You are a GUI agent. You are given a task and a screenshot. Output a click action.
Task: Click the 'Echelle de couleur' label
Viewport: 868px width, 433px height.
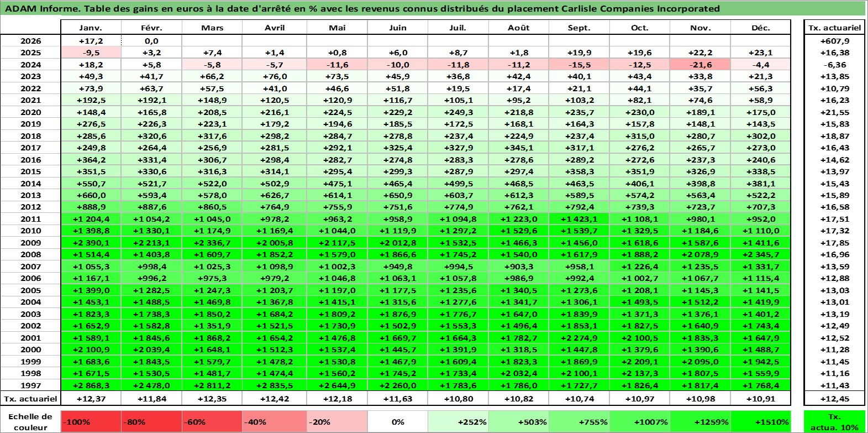(30, 421)
